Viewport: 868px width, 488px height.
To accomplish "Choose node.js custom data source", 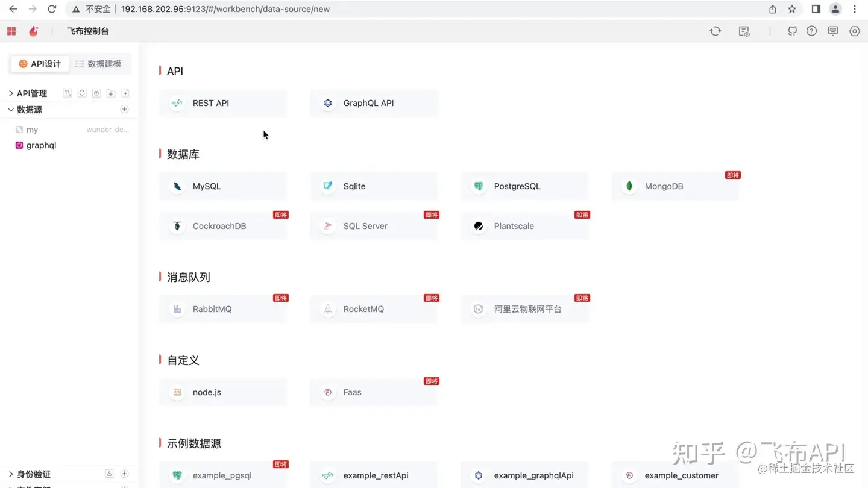I will pyautogui.click(x=223, y=392).
